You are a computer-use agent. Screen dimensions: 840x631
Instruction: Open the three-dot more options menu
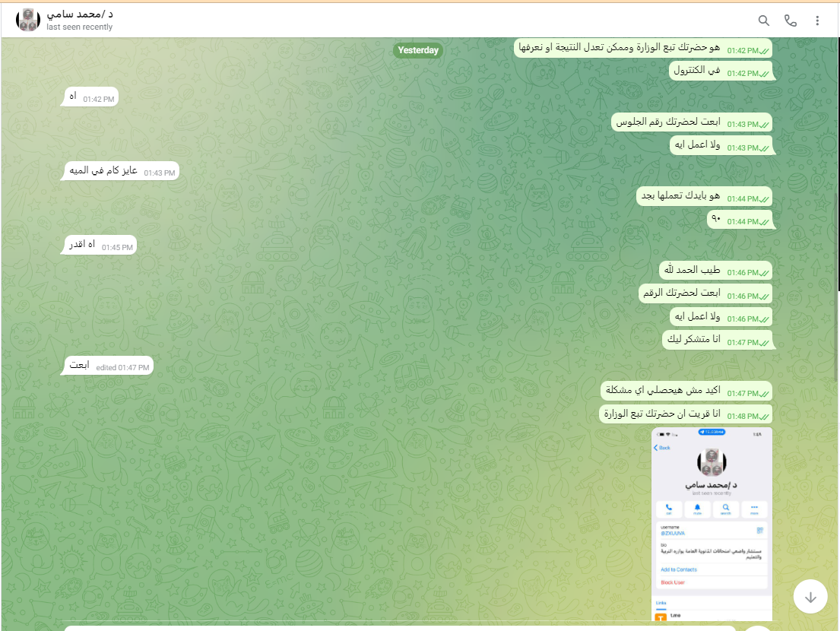coord(817,21)
